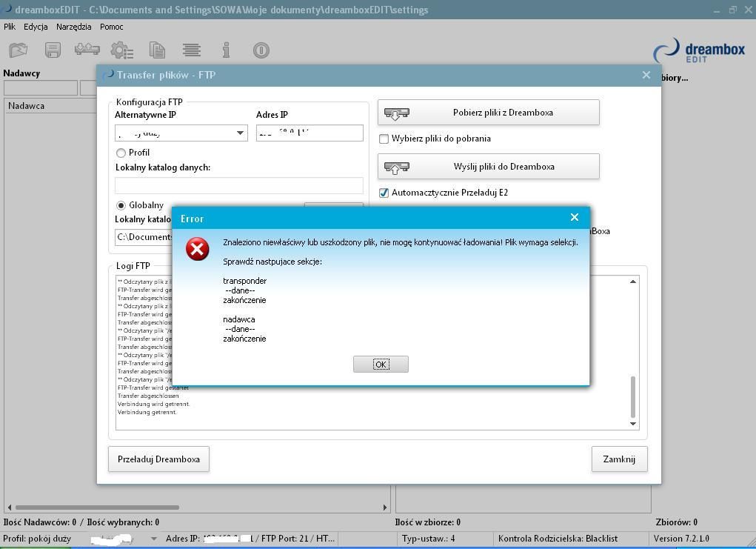Minimize the dreamboxEDIT main window
Image resolution: width=756 pixels, height=549 pixels.
point(717,10)
